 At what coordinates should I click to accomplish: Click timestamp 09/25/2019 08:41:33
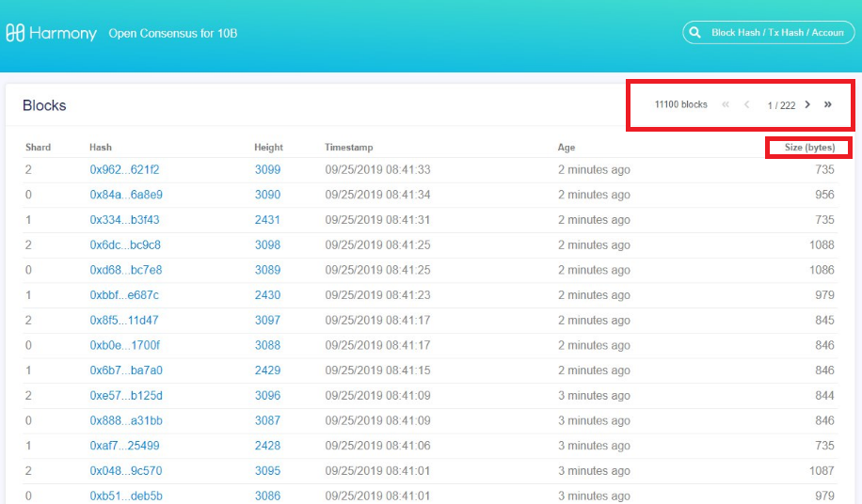coord(377,169)
